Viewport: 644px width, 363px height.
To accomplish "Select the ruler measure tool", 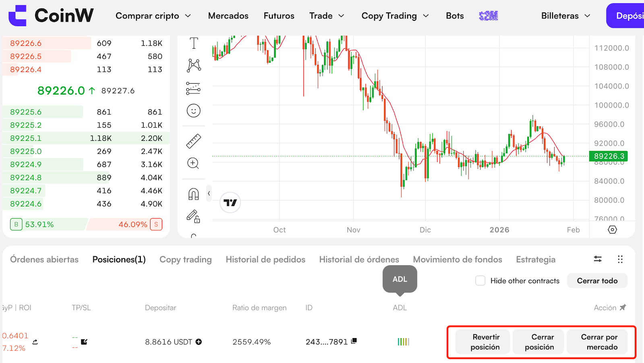I will (x=194, y=141).
